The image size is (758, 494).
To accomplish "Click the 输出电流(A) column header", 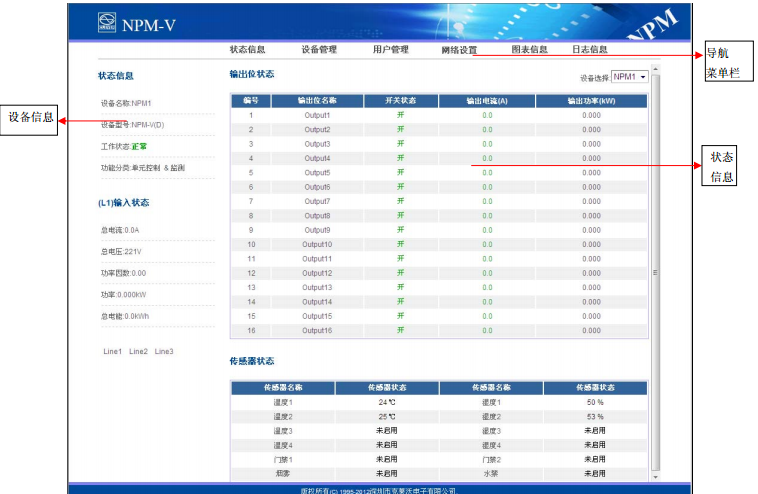I will click(x=487, y=101).
